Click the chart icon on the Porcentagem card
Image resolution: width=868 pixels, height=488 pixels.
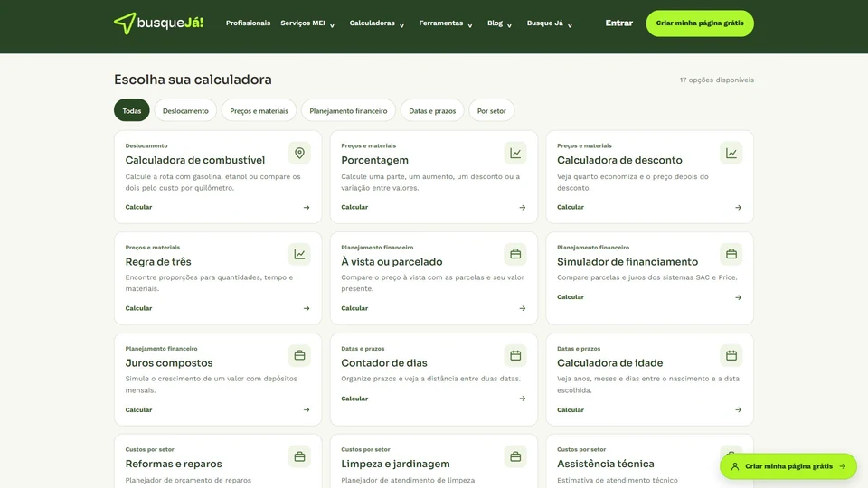click(x=515, y=153)
